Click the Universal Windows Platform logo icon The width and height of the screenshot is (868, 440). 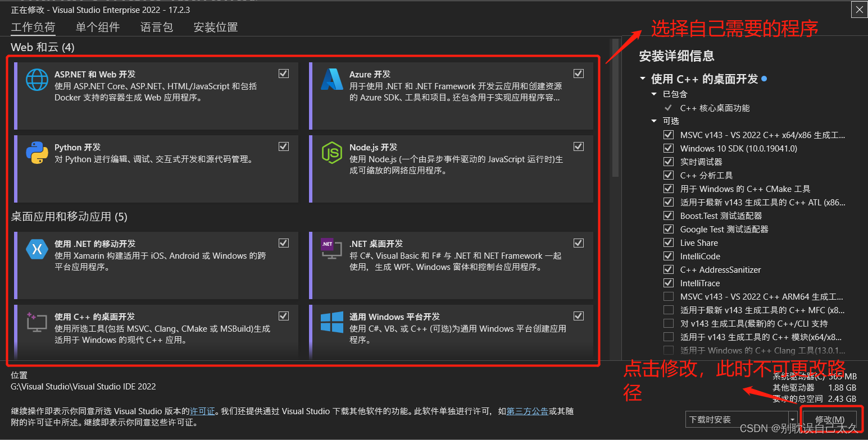click(332, 322)
